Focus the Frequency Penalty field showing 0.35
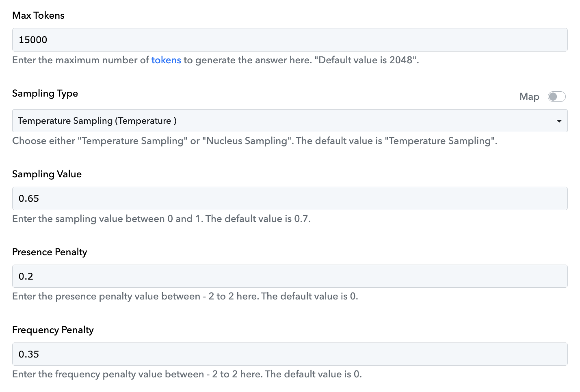580x392 pixels. pos(290,354)
